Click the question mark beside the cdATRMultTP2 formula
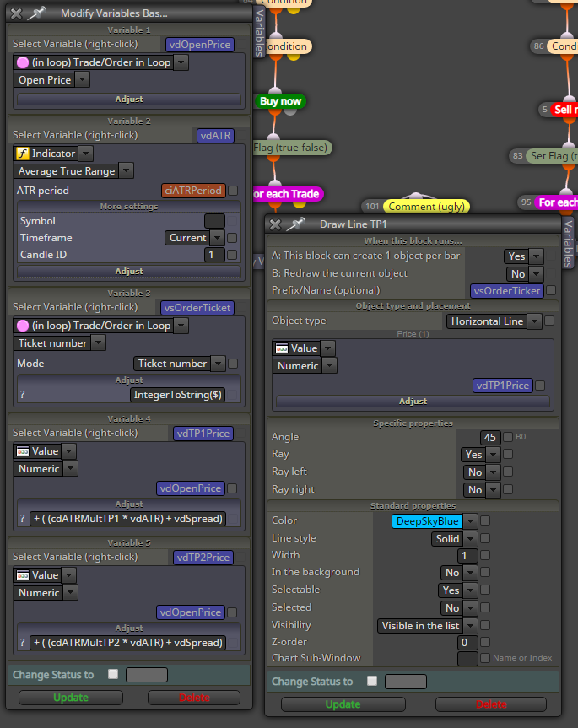Screen dimensions: 578x728 pos(22,643)
